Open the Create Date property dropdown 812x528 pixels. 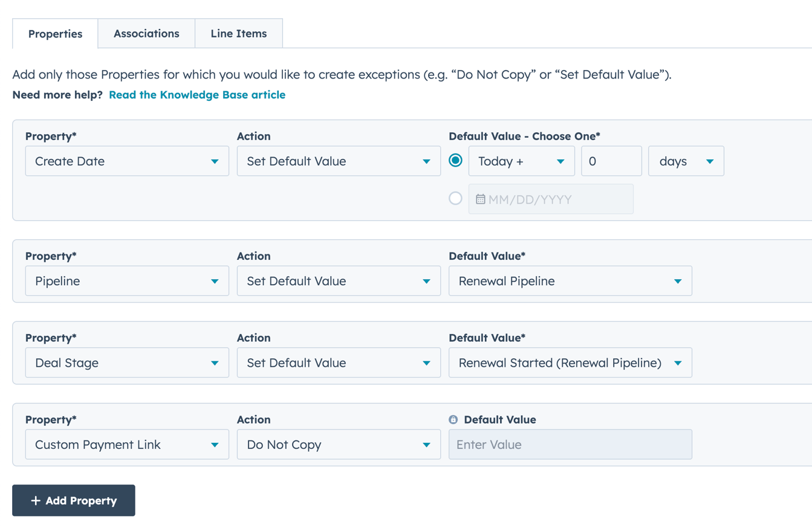pos(127,161)
